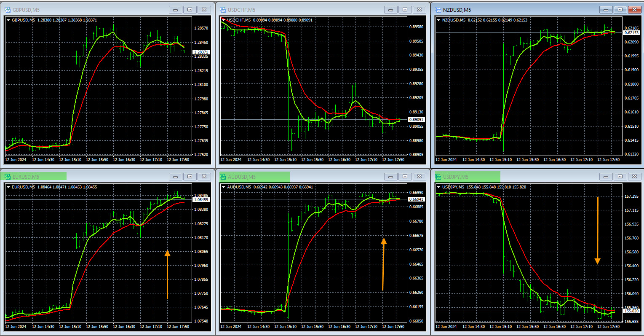The height and width of the screenshot is (336, 644).
Task: Select the orange down arrow on USDJPY chart
Action: coord(597,231)
